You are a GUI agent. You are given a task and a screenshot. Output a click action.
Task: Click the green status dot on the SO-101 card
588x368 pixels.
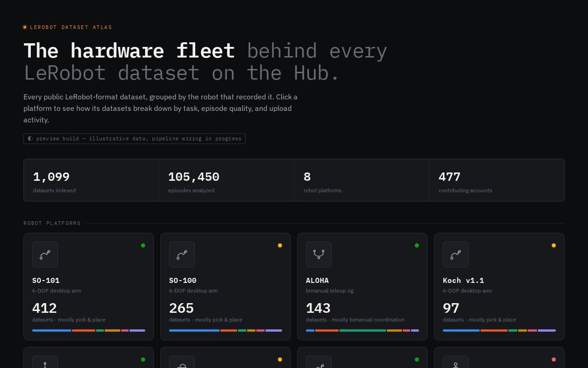point(143,245)
